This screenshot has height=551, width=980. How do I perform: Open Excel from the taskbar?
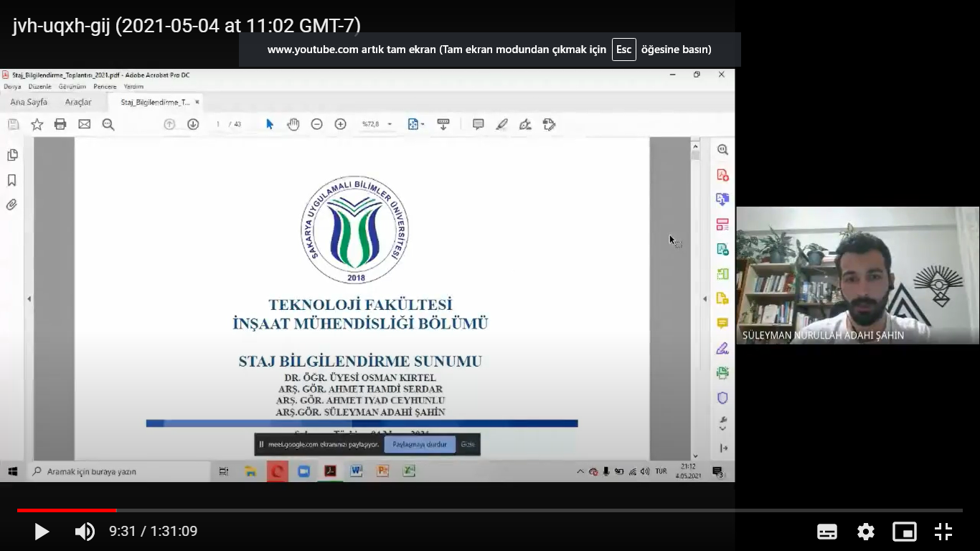coord(409,471)
